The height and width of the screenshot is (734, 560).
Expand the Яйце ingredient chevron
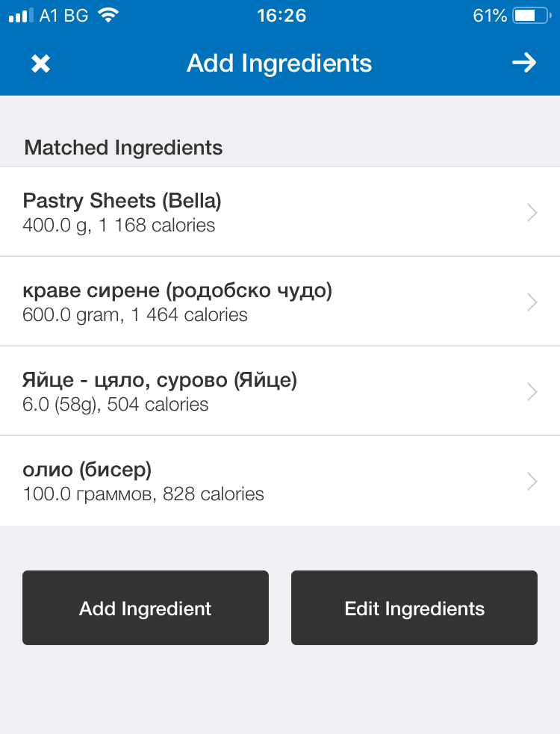point(532,391)
